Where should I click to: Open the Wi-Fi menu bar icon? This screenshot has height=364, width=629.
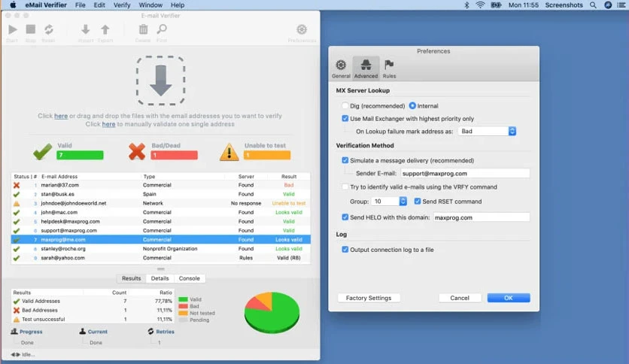(x=480, y=5)
